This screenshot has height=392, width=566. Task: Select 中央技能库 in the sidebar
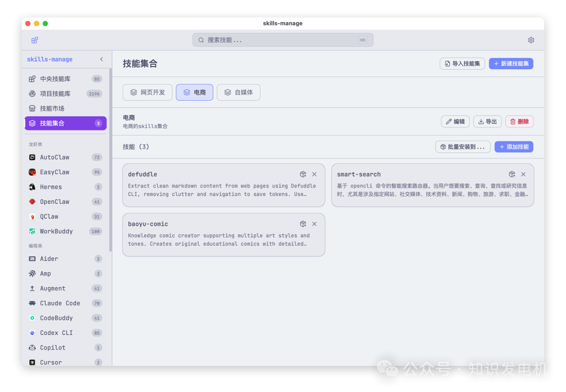[55, 78]
